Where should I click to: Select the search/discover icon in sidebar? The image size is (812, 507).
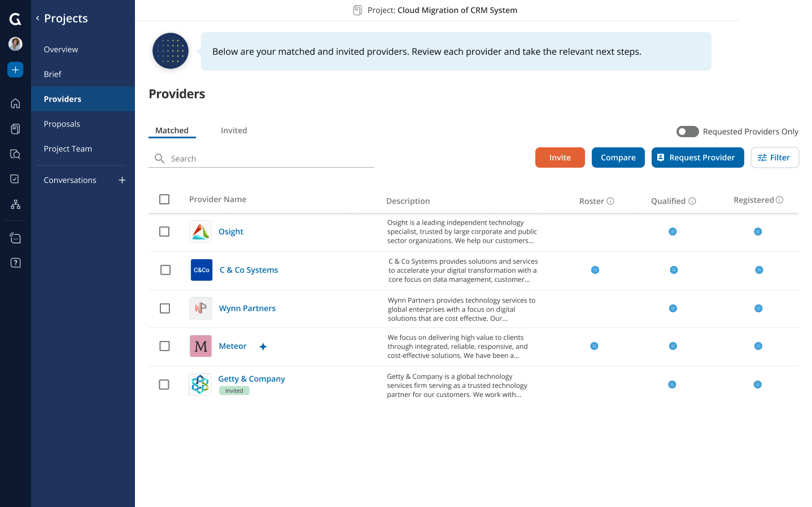click(15, 154)
